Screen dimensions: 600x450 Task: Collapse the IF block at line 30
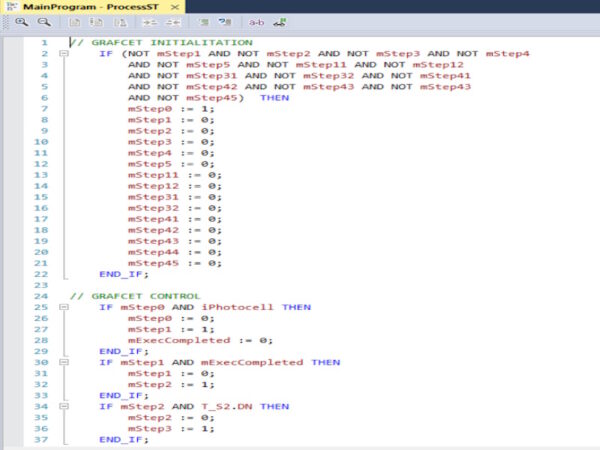[64, 362]
